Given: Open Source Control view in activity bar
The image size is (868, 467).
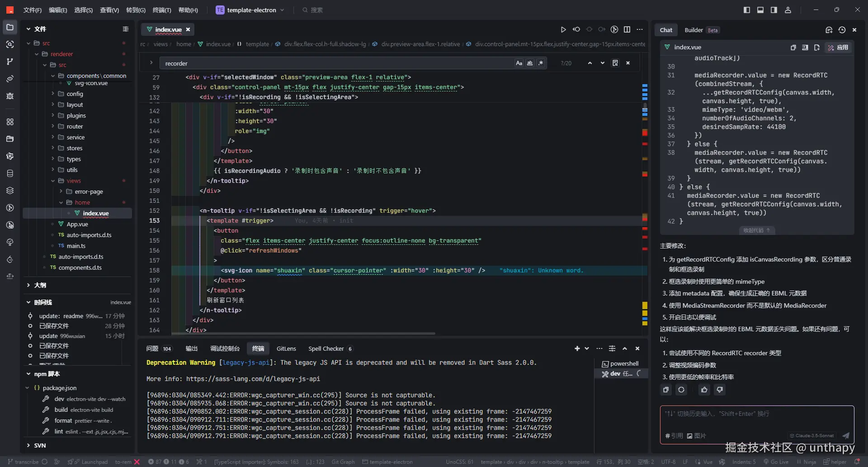Looking at the screenshot, I should (10, 62).
